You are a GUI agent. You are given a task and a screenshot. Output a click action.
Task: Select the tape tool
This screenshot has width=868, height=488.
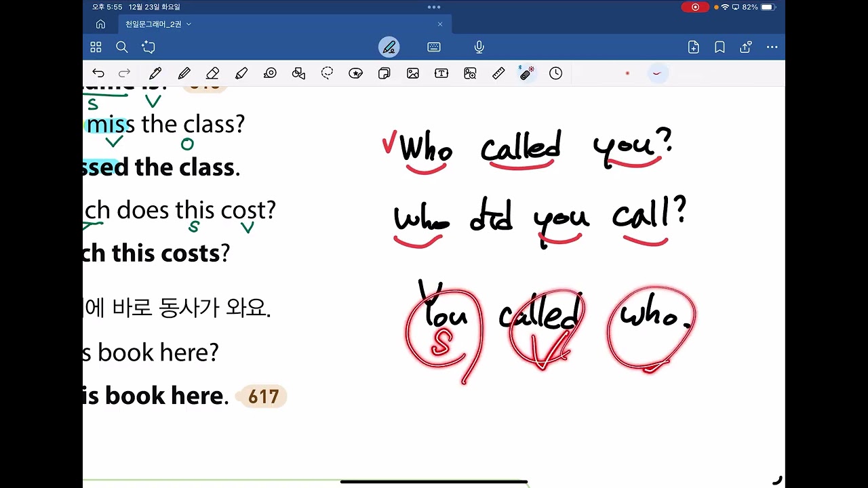coord(270,73)
